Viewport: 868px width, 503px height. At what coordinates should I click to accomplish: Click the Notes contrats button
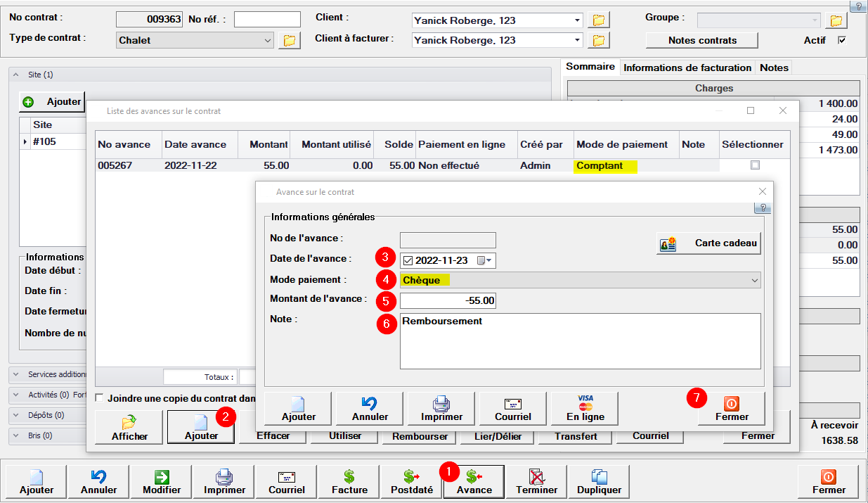click(702, 40)
